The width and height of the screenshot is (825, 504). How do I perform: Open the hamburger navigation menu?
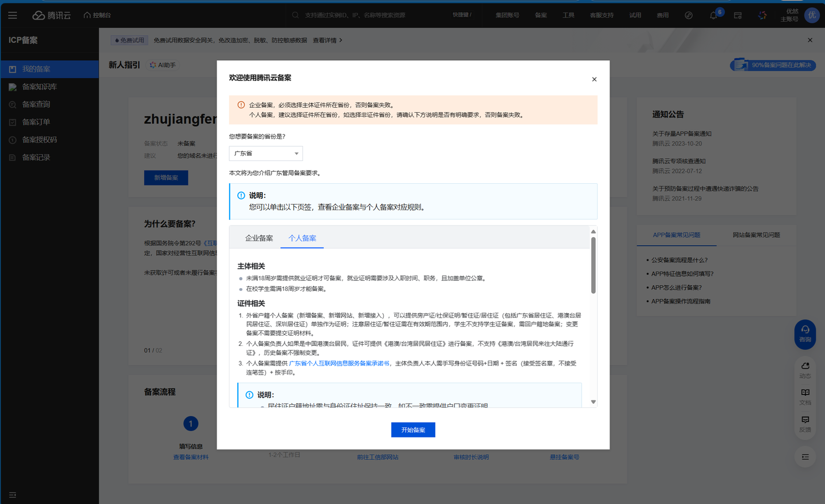click(x=13, y=15)
